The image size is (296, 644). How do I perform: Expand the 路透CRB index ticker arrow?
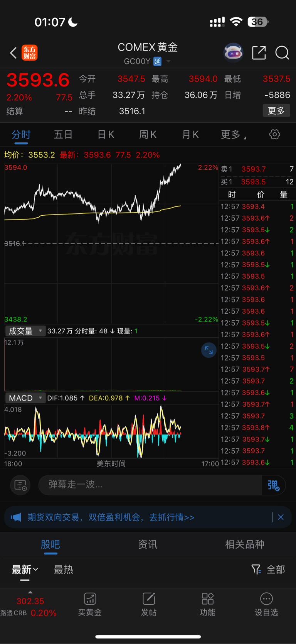point(30,592)
